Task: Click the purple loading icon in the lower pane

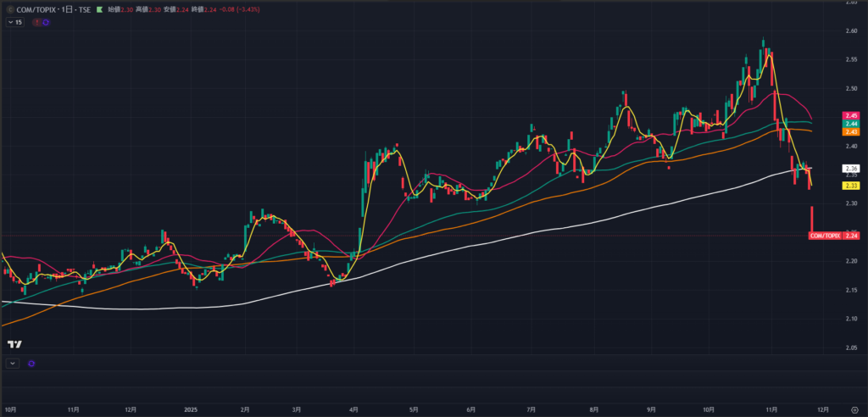Action: tap(31, 363)
